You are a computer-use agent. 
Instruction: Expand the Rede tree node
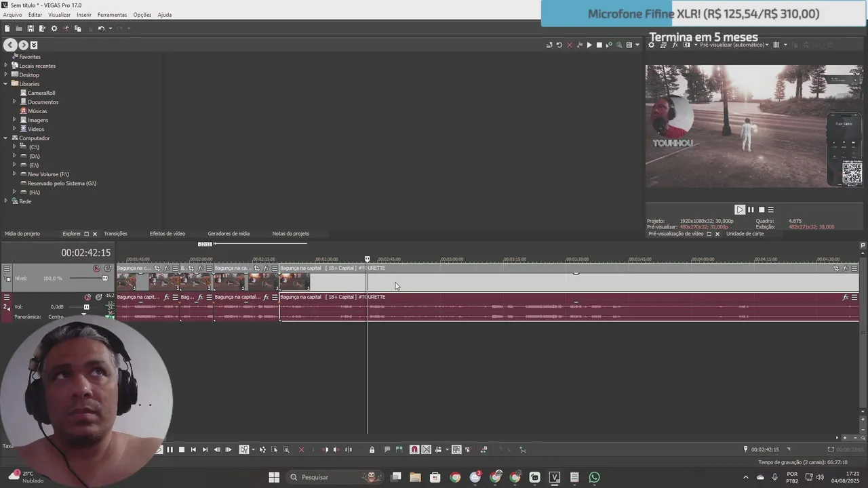click(x=5, y=201)
